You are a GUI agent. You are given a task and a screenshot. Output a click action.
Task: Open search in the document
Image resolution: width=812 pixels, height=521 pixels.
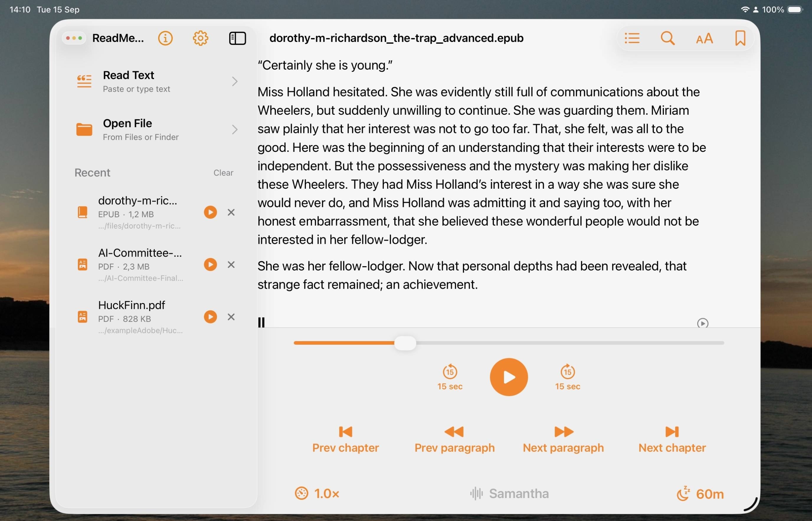tap(668, 38)
